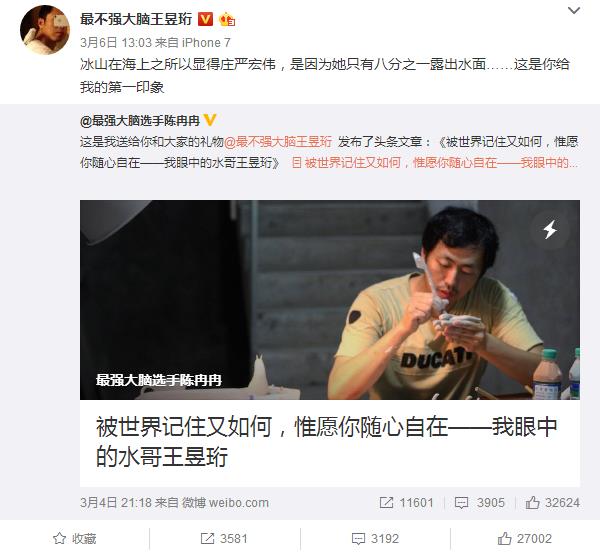600x555 pixels.
Task: Open the post options chevron menu
Action: (x=574, y=11)
